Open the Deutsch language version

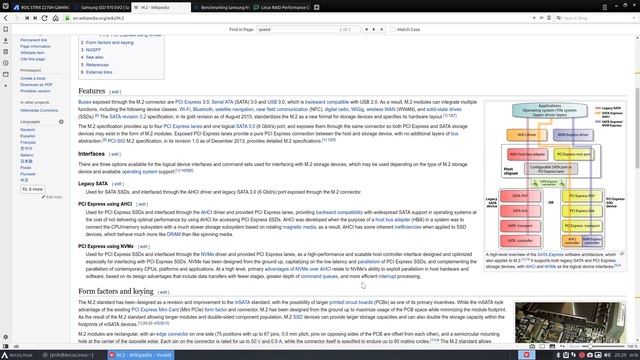click(28, 130)
